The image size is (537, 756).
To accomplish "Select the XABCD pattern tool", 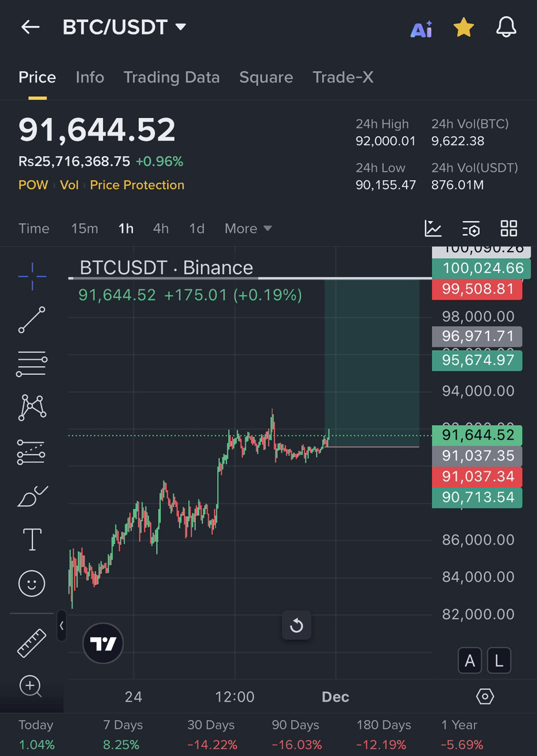I will [x=32, y=408].
